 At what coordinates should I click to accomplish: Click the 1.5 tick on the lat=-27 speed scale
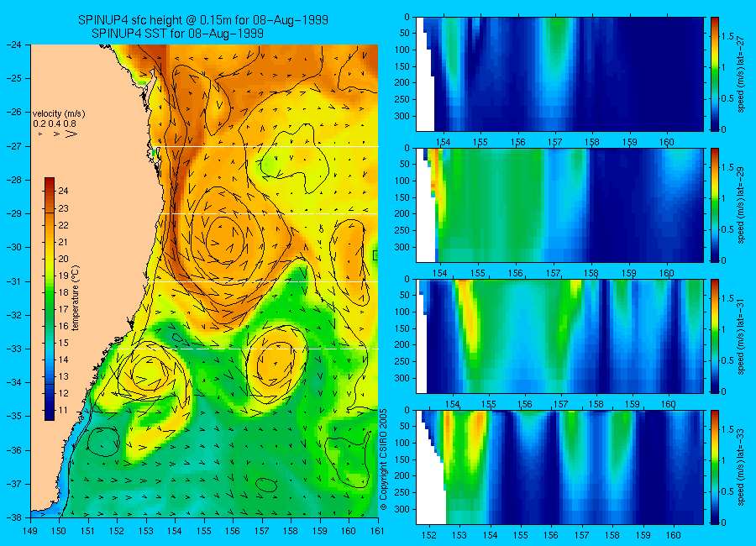click(x=727, y=37)
